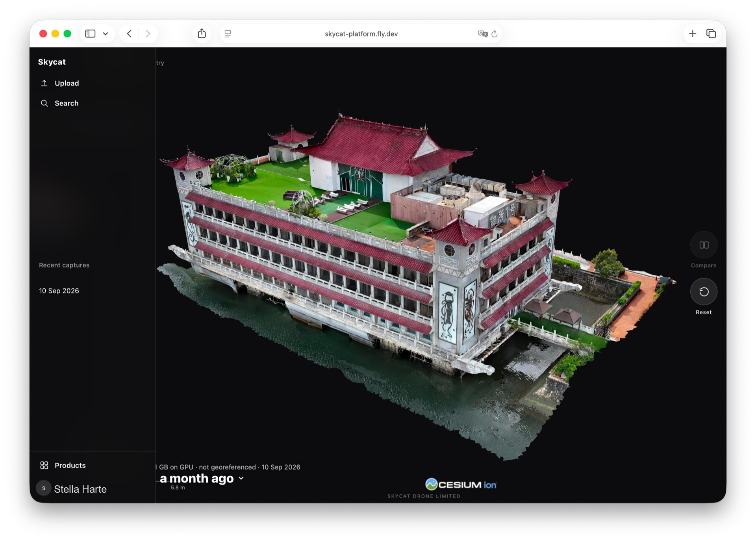Open the Stella Harte account name
756x542 pixels.
point(80,489)
